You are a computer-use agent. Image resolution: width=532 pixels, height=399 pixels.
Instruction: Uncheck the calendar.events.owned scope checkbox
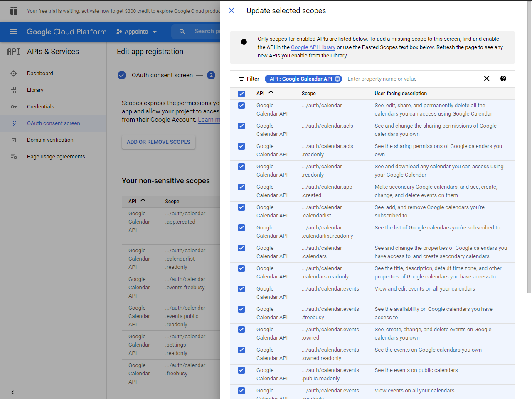(x=241, y=330)
